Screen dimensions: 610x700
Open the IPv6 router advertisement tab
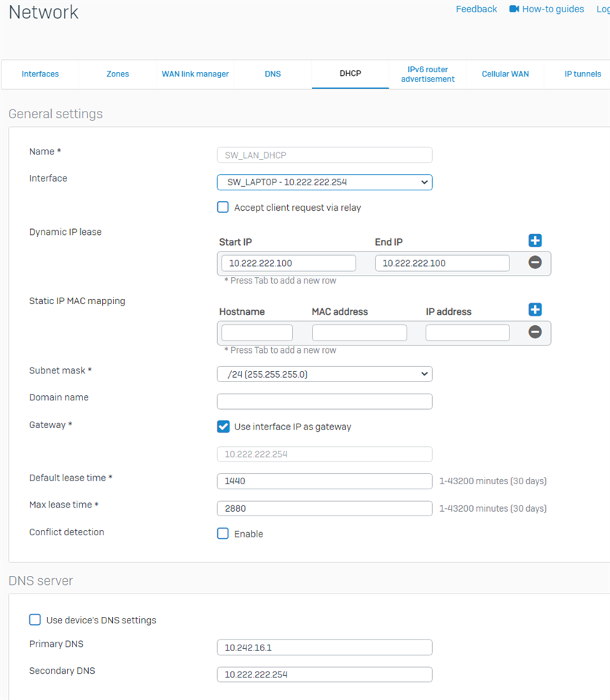point(428,74)
